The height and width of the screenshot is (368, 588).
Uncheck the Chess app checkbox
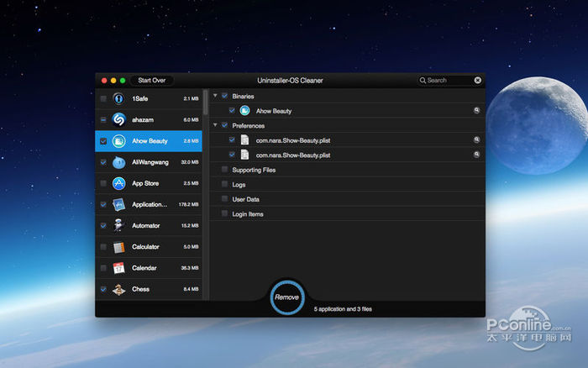tap(103, 289)
